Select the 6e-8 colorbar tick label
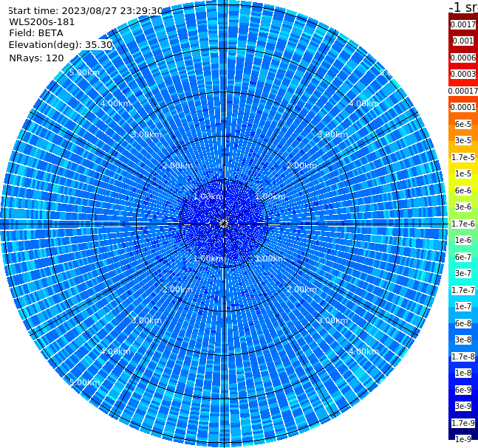Image resolution: width=478 pixels, height=448 pixels. (463, 323)
